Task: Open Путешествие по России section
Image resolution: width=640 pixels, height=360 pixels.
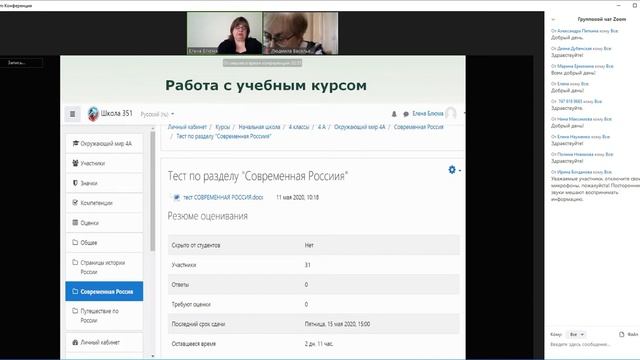Action: (x=104, y=316)
